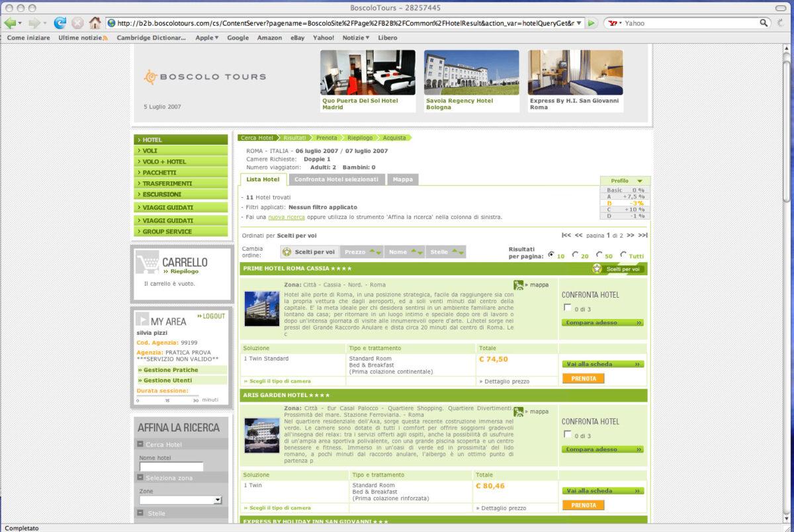
Task: Check compare box for Aris Garden Hotel
Action: point(567,435)
